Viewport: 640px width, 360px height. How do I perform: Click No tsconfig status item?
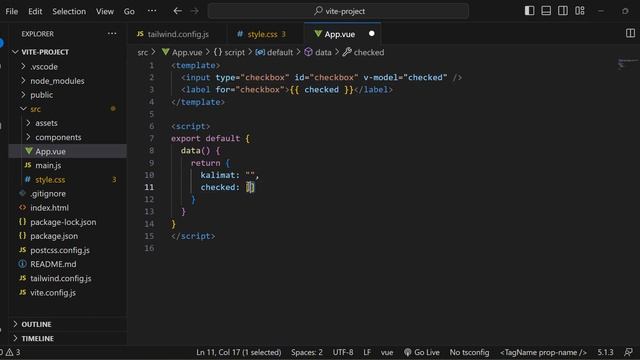[469, 352]
